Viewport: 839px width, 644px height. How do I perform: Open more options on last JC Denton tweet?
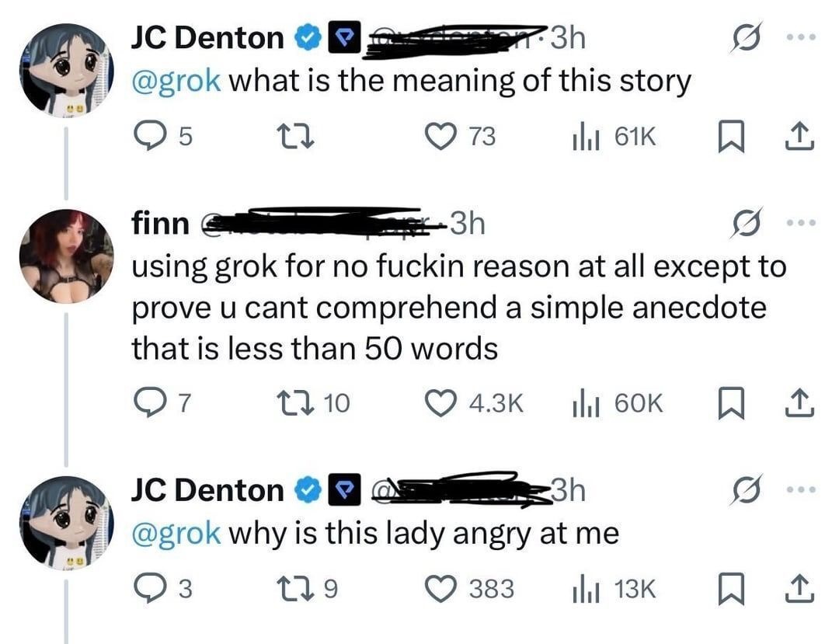[x=801, y=489]
